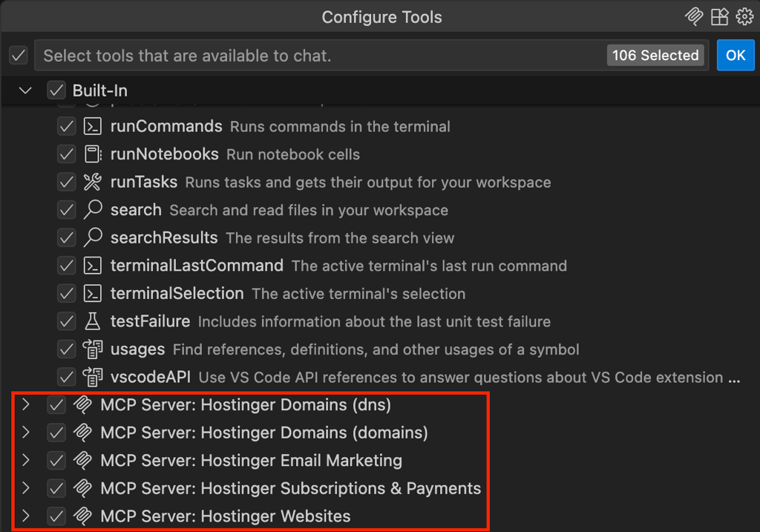
Task: Uncheck Hostinger Domains (domains) server checkbox
Action: pos(56,433)
